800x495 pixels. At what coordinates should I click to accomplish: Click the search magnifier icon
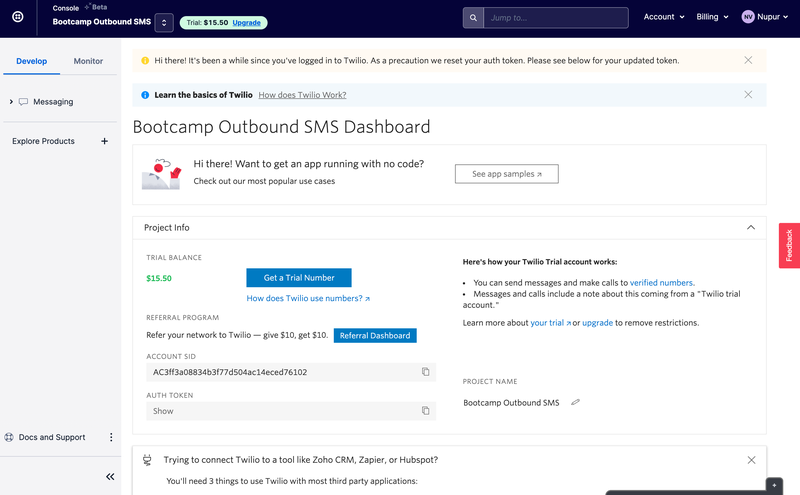[x=473, y=18]
